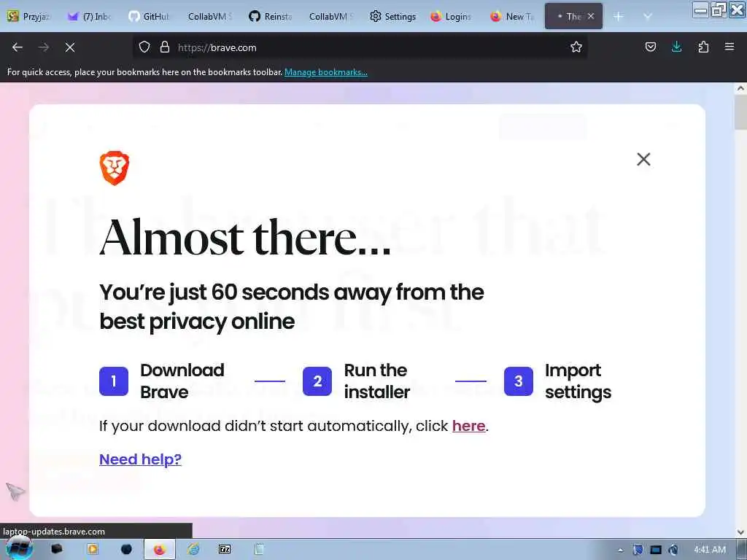Go back to the previous page
747x560 pixels.
18,47
